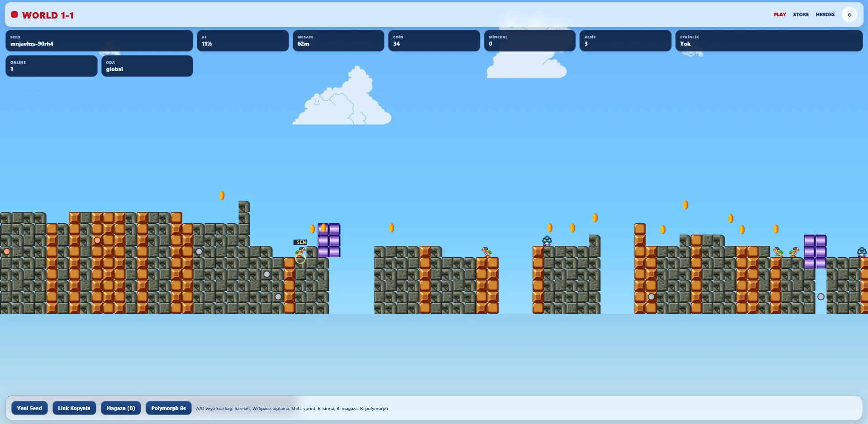Image resolution: width=868 pixels, height=424 pixels.
Task: Select the AI value "11%"
Action: click(207, 44)
